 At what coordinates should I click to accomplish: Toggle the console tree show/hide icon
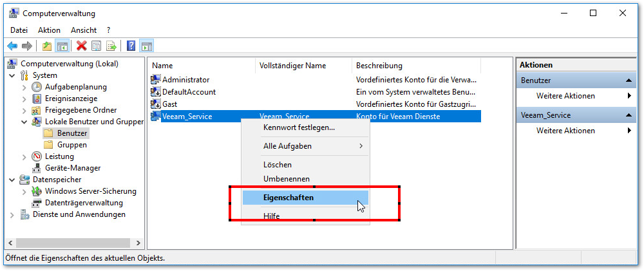tap(62, 46)
